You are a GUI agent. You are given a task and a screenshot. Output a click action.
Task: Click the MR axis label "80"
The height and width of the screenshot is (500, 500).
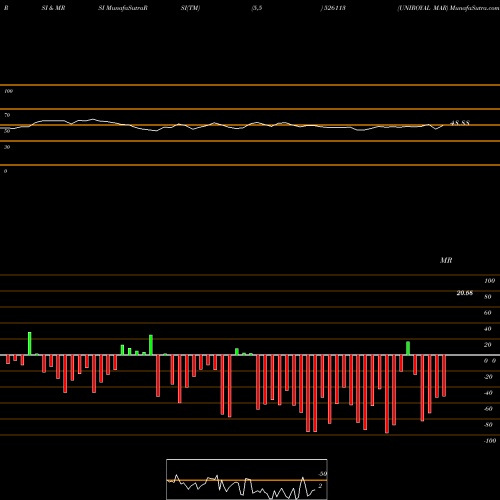point(488,297)
